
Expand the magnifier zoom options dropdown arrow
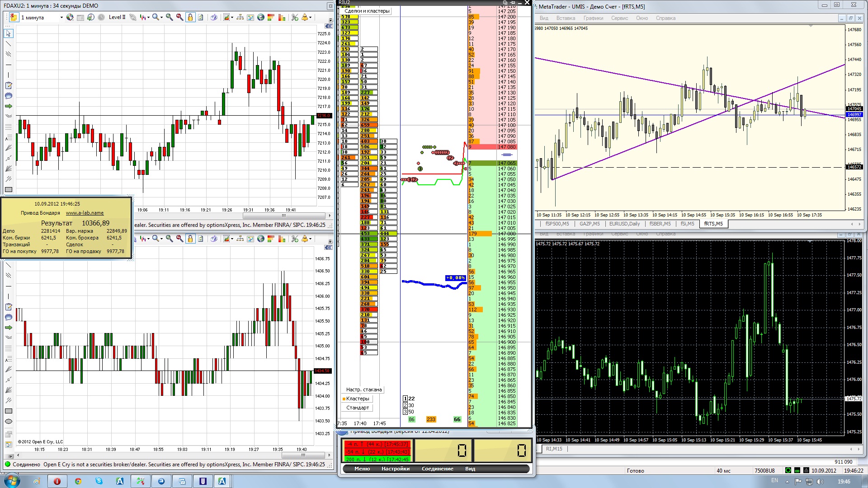click(161, 18)
